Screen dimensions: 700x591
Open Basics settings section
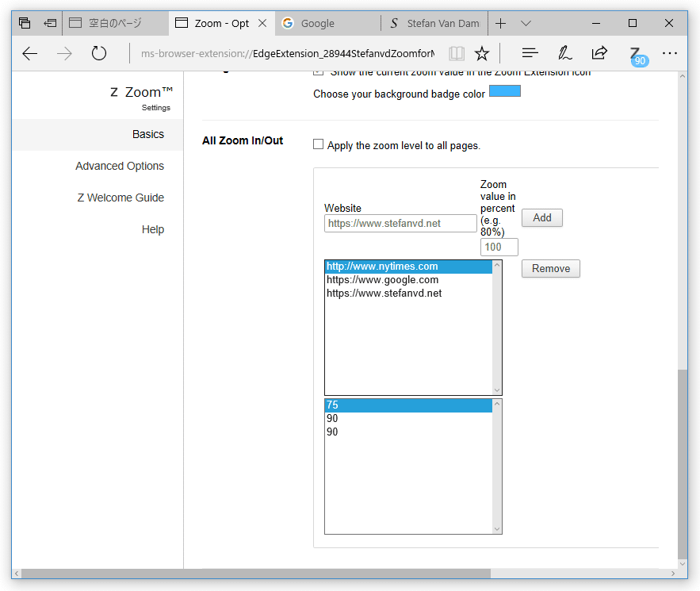tap(98, 134)
